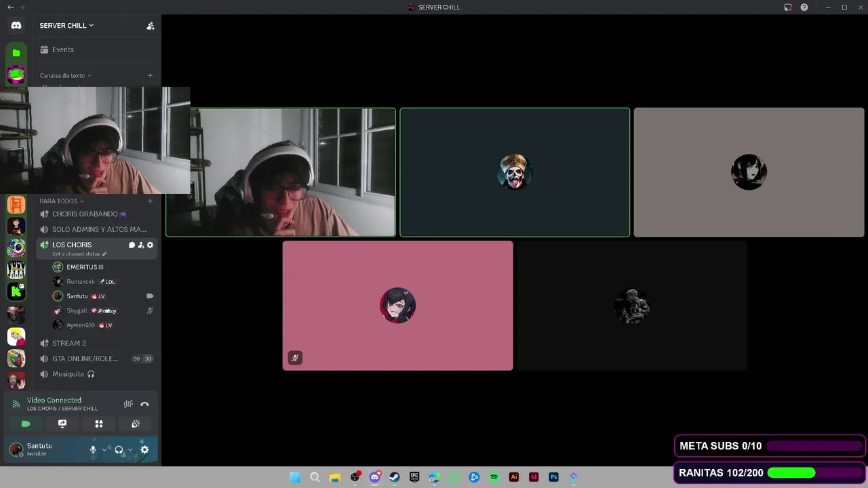Focus the dark-haired avatar gray tile
The height and width of the screenshot is (488, 868).
749,172
